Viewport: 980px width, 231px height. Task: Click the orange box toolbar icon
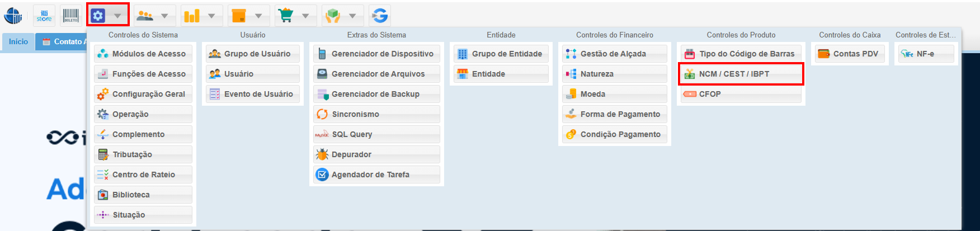tap(239, 16)
